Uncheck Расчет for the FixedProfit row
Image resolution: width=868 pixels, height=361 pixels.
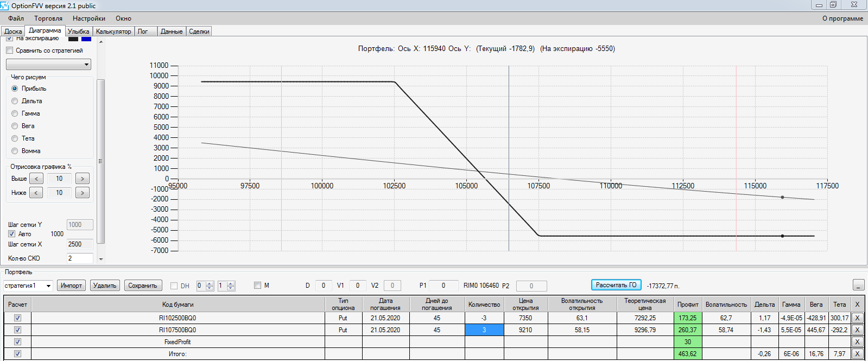[x=17, y=342]
